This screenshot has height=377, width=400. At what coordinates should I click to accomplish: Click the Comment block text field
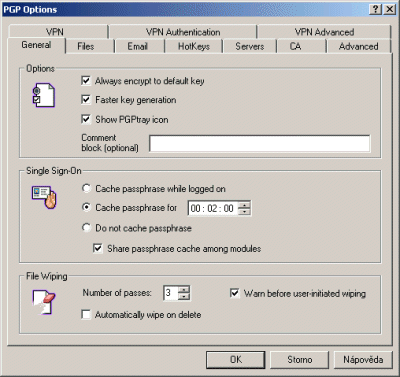pos(260,144)
